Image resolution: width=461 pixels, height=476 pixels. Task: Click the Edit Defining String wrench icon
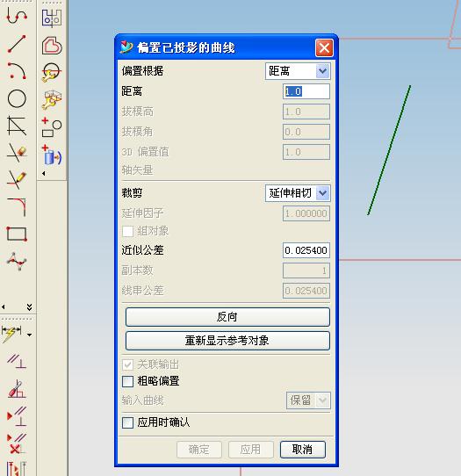pyautogui.click(x=52, y=100)
